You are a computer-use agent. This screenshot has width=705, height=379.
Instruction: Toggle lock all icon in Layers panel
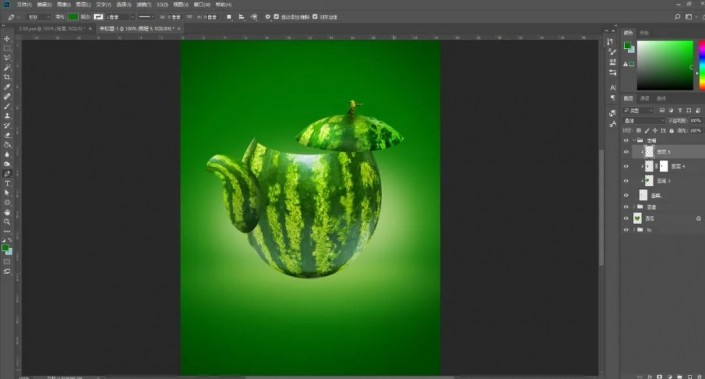coord(672,131)
